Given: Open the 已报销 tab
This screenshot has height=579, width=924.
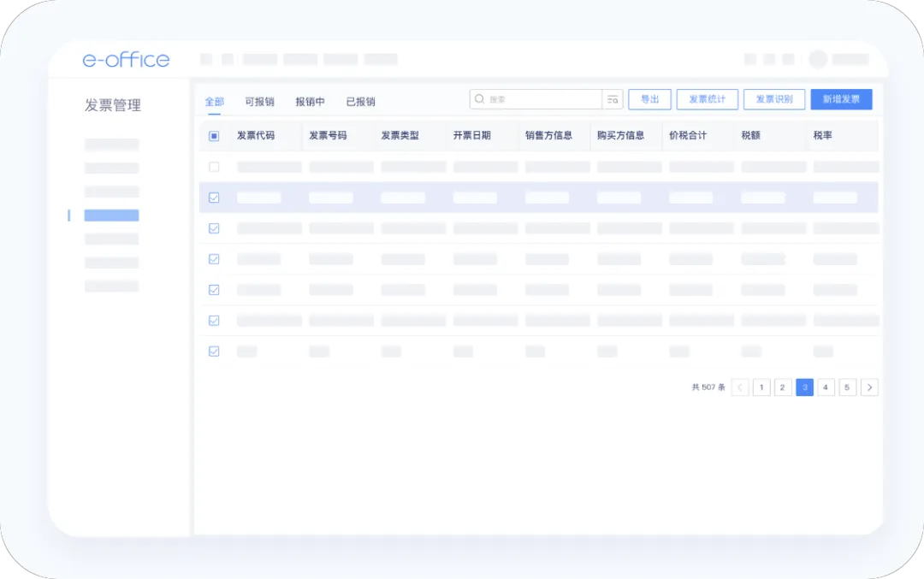Looking at the screenshot, I should 360,102.
